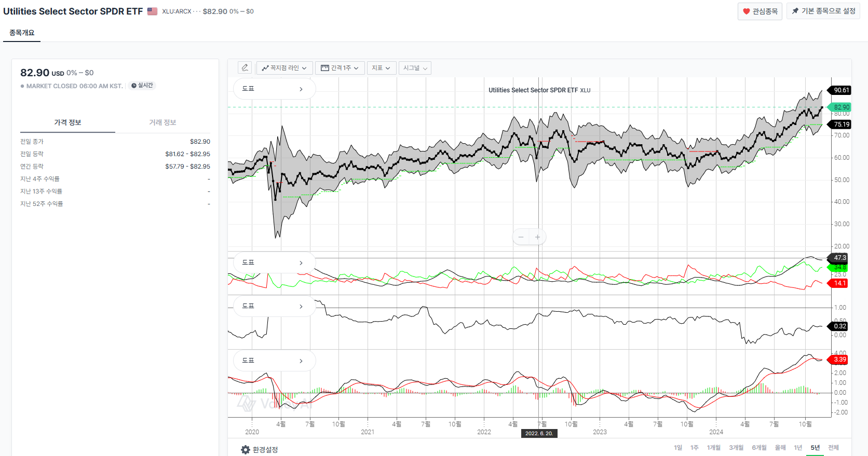Click the 2023 year label on time axis
This screenshot has height=456, width=868.
pyautogui.click(x=600, y=432)
